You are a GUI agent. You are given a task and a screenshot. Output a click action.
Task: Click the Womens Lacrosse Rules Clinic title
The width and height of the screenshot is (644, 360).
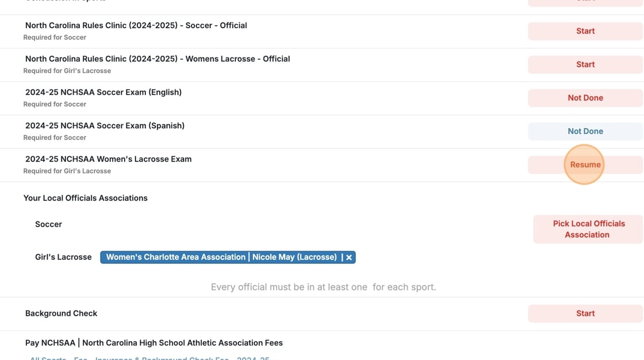(157, 59)
